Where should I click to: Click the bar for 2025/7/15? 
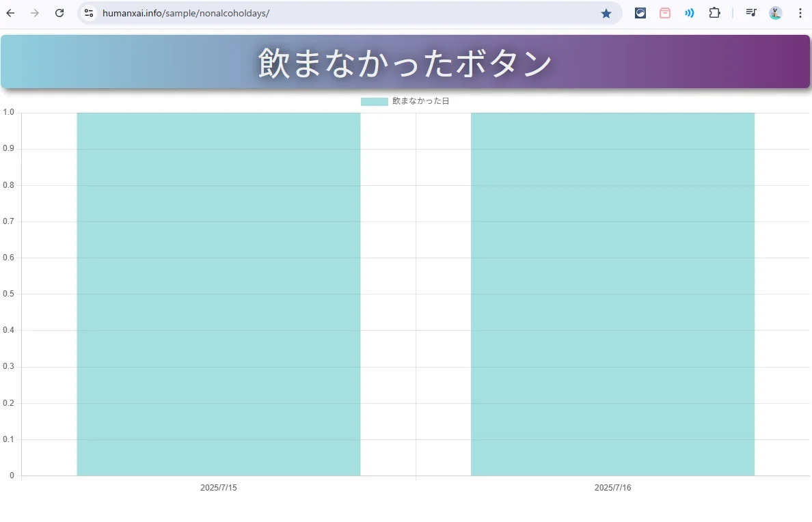tap(219, 294)
